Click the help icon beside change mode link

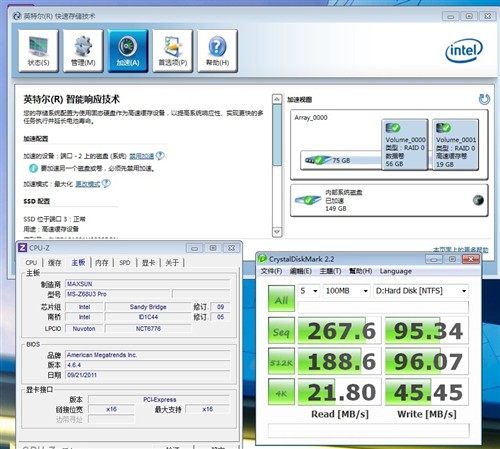106,183
